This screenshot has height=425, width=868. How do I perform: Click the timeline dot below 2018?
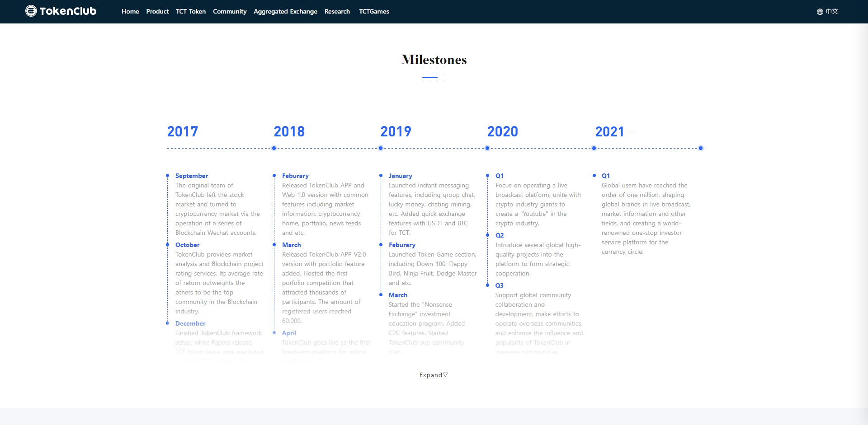[274, 148]
